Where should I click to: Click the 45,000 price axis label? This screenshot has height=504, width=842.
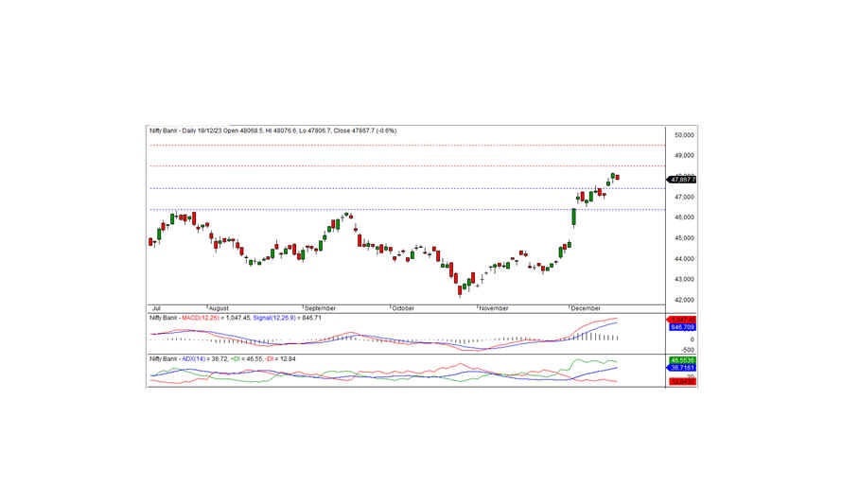click(684, 238)
